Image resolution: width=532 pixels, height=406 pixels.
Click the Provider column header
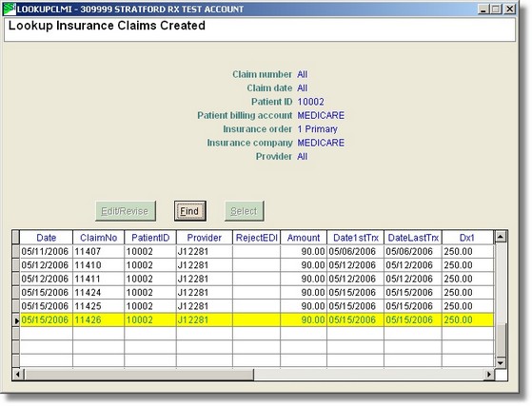click(205, 238)
